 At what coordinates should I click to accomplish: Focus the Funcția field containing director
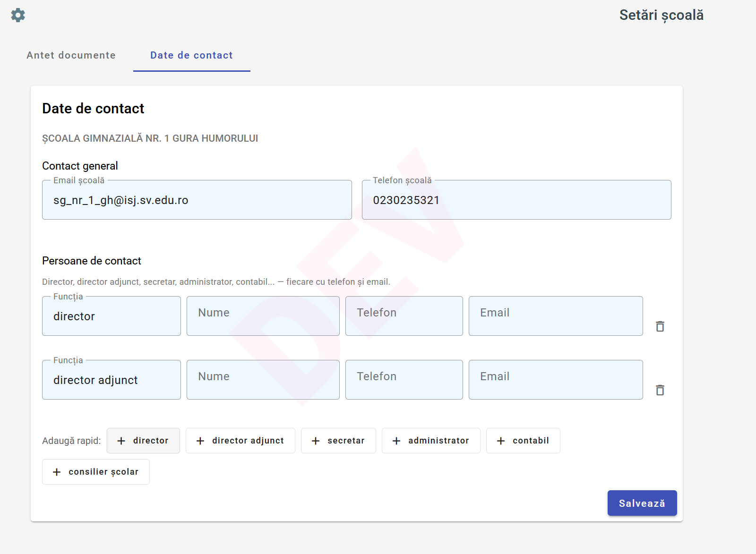[x=112, y=316]
